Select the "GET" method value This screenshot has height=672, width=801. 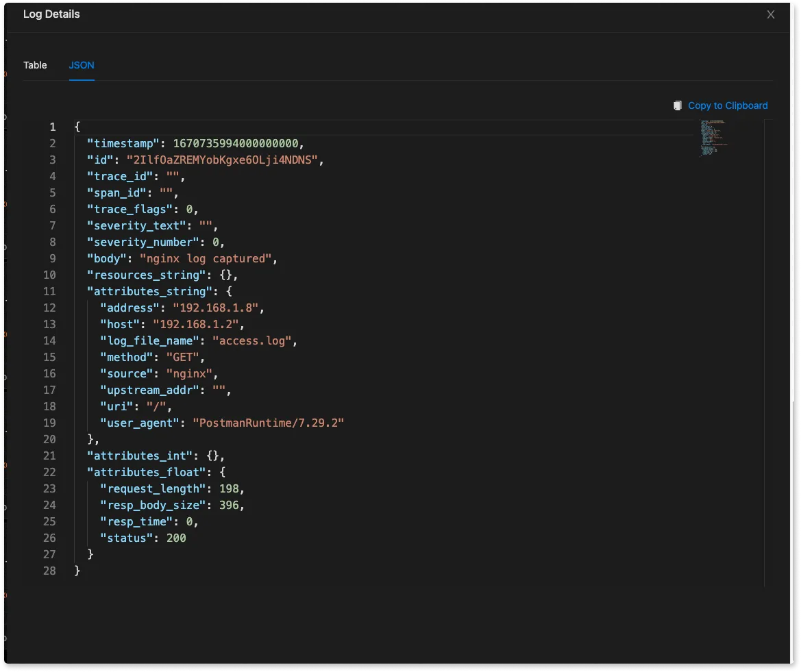[x=184, y=357]
